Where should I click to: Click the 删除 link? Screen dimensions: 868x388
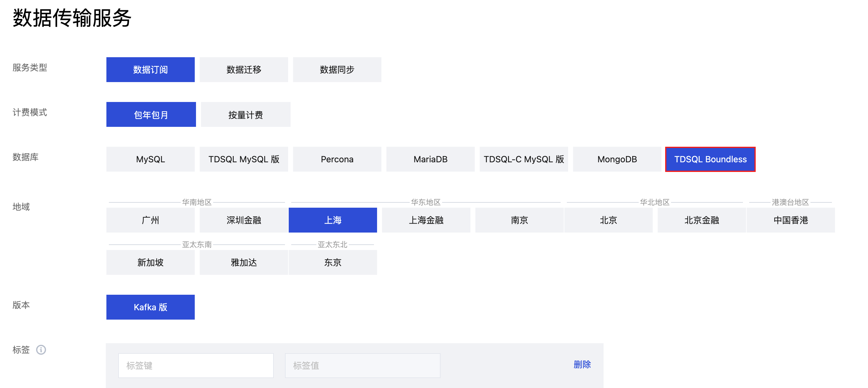(x=582, y=364)
